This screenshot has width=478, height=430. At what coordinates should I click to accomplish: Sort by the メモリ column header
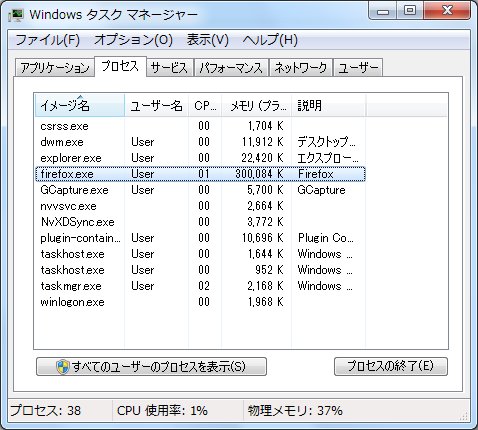coord(257,106)
